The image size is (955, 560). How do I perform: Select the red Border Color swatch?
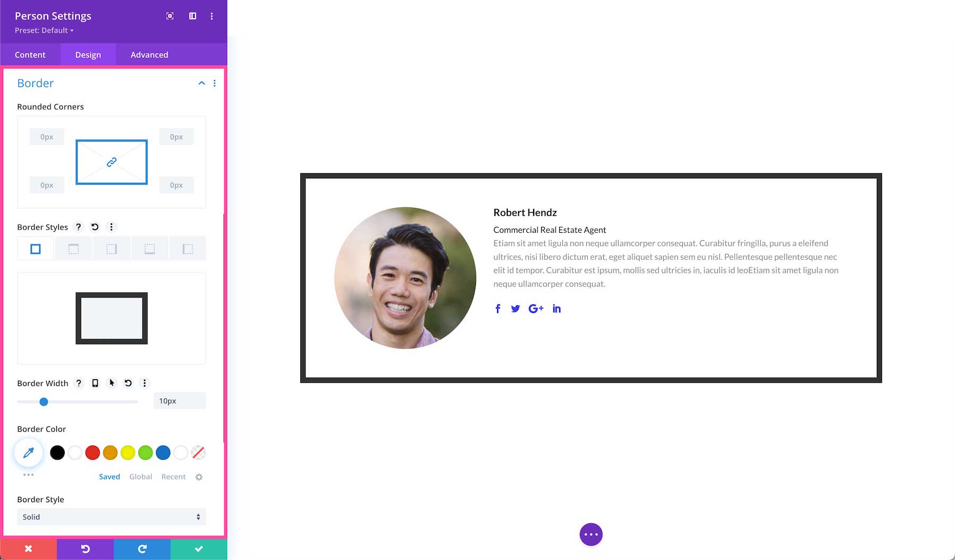92,452
